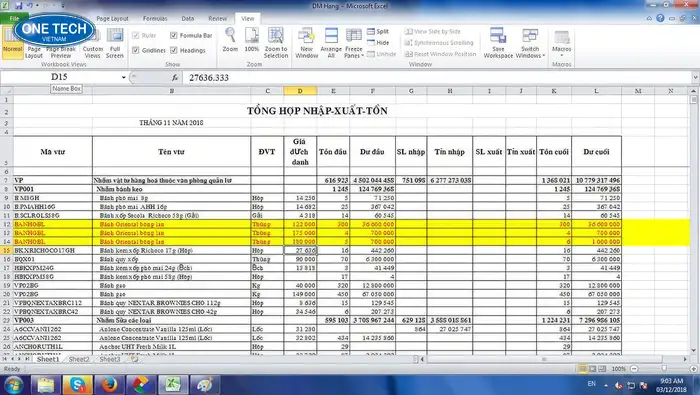700x395 pixels.
Task: Click zoom out minus button in status bar
Action: click(x=634, y=369)
